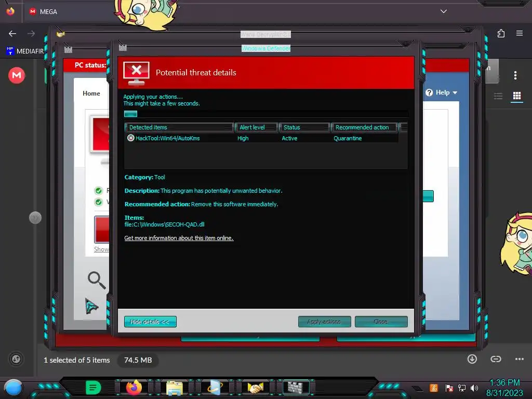Viewport: 532px width, 399px height.
Task: Open the Firefox extensions puzzle icon
Action: pyautogui.click(x=501, y=33)
